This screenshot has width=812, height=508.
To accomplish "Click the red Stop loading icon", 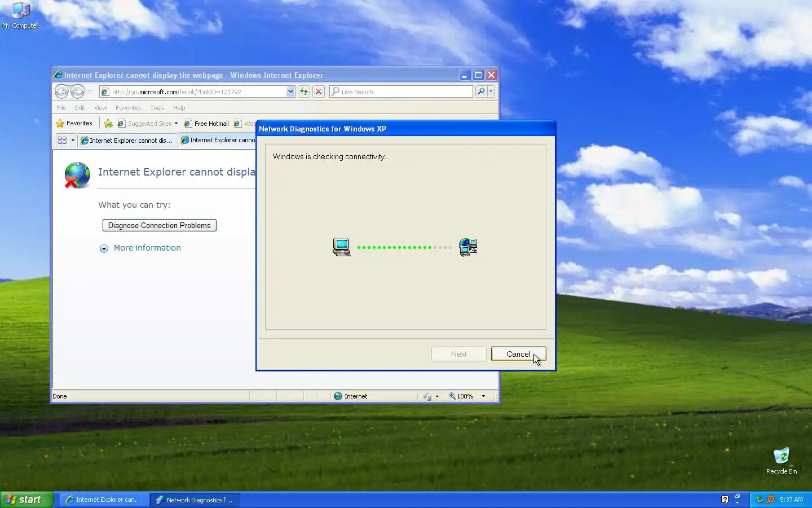I will (x=319, y=91).
